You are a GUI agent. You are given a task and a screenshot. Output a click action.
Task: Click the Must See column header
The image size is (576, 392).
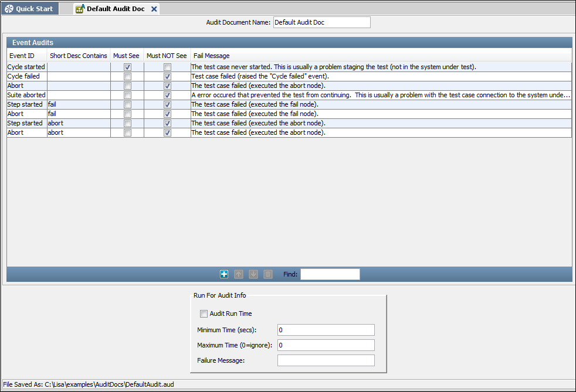click(127, 56)
